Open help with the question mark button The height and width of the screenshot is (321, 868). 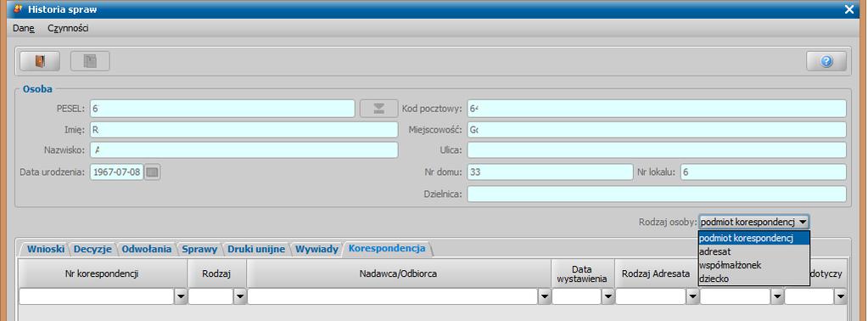[826, 61]
